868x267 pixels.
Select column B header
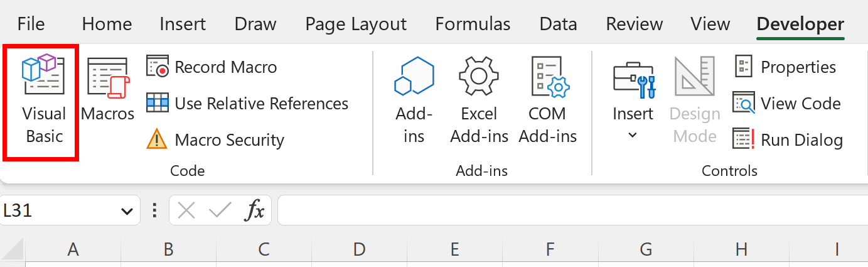tap(168, 250)
